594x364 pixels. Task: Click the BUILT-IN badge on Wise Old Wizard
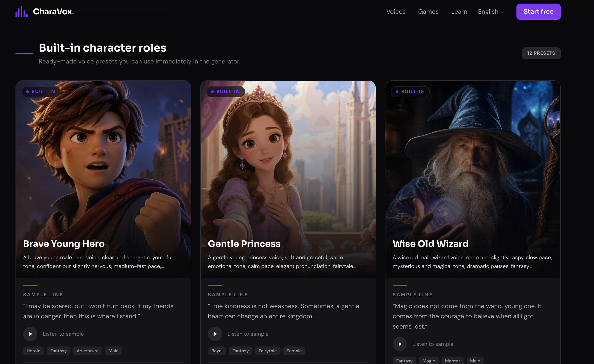point(410,92)
